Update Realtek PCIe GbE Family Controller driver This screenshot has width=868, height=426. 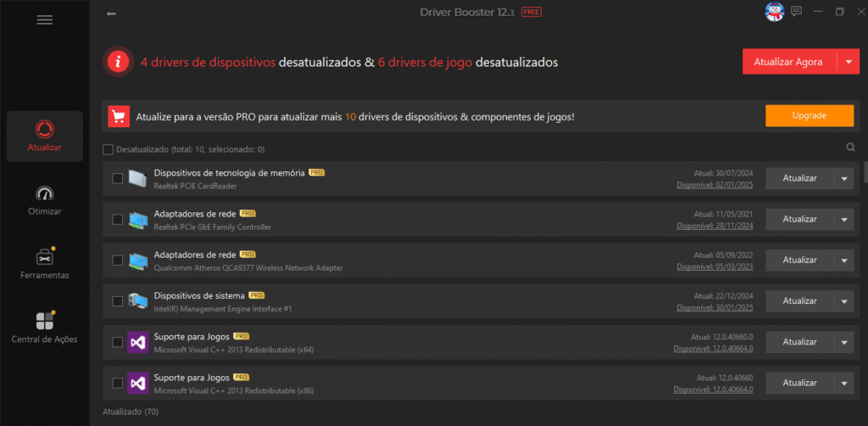pyautogui.click(x=799, y=220)
